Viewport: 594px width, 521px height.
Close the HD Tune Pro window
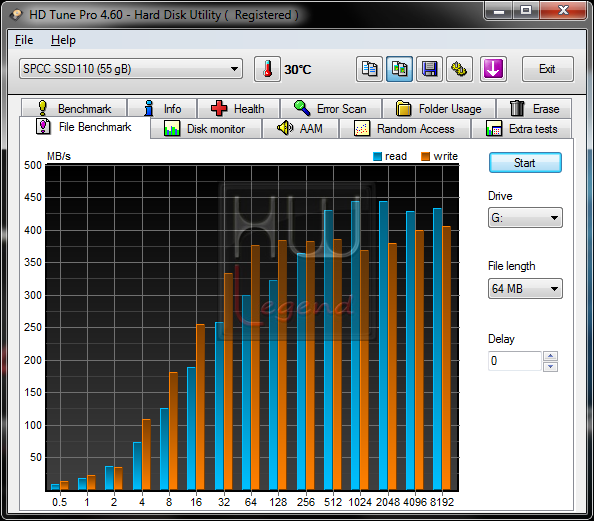563,11
